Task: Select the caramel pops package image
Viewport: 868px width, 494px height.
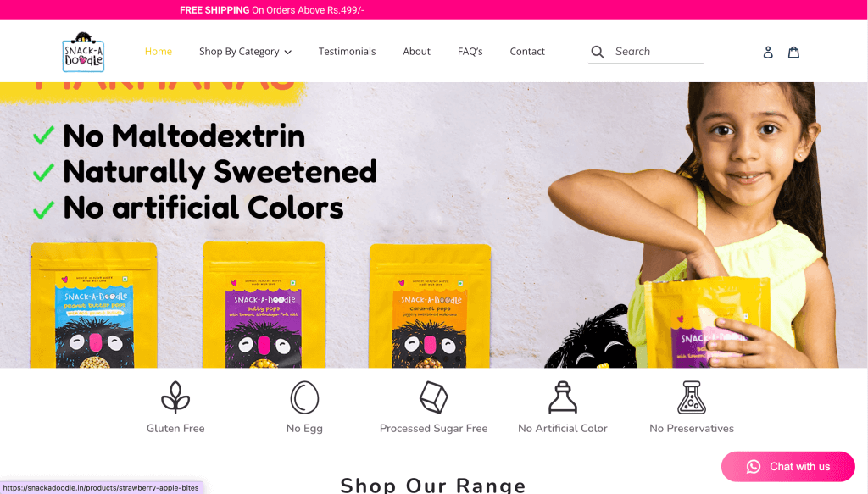Action: pos(430,306)
